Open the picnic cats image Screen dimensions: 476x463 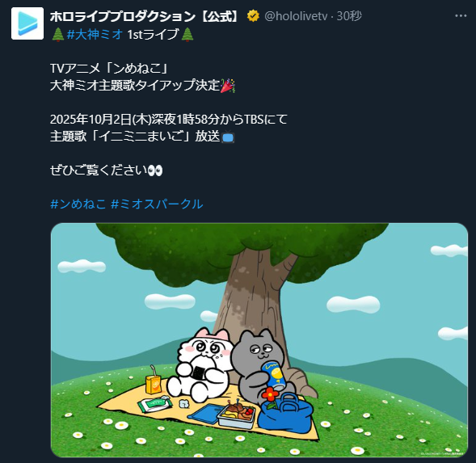(x=259, y=339)
